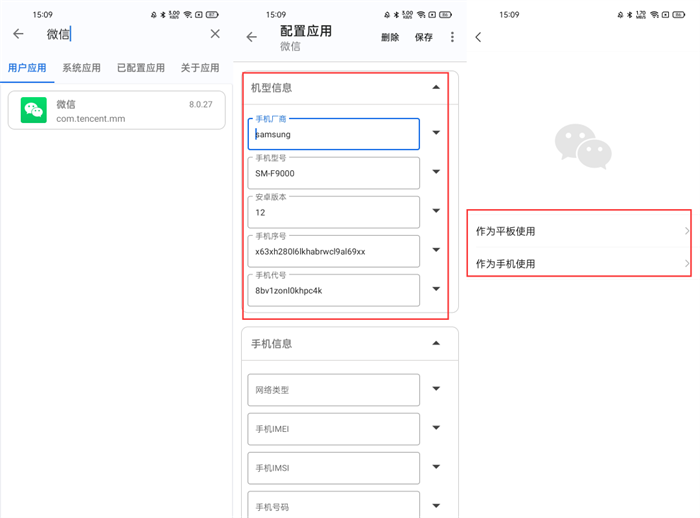
Task: Tap the Wi-Fi icon in the middle status bar
Action: 421,15
